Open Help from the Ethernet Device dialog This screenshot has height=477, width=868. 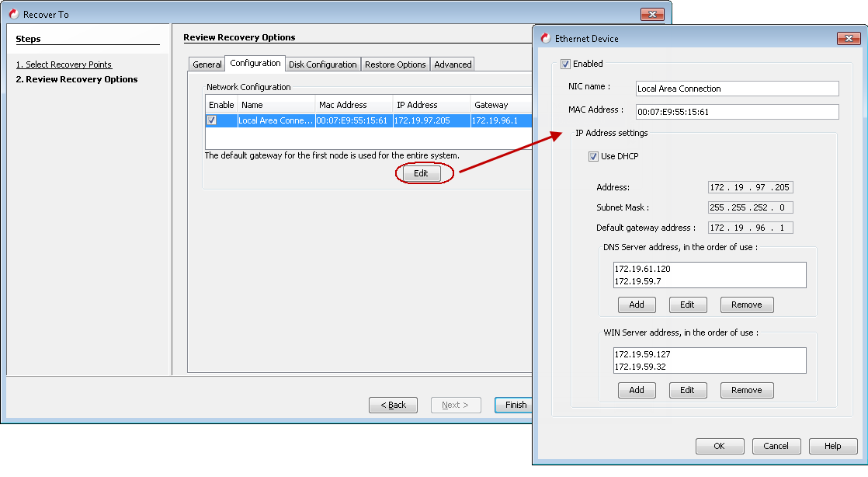pos(832,446)
